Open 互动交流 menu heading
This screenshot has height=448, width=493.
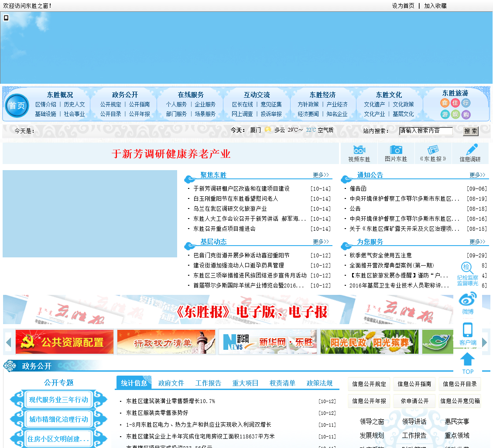257,95
